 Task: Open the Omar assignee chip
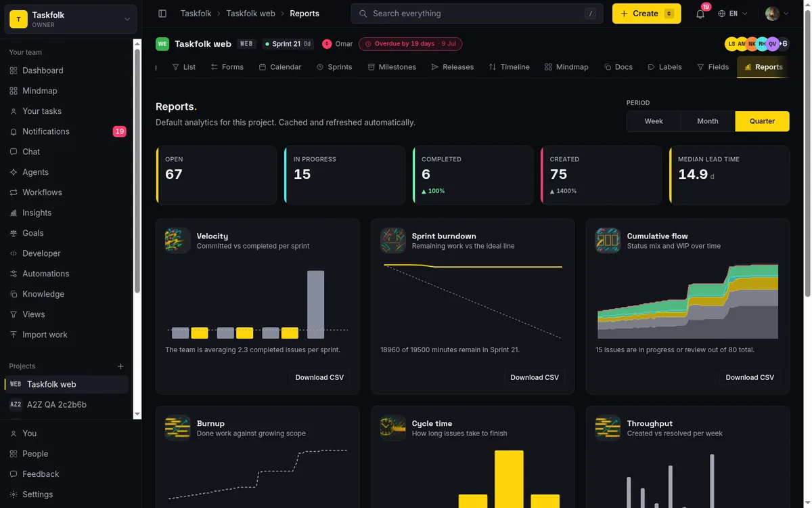(338, 44)
